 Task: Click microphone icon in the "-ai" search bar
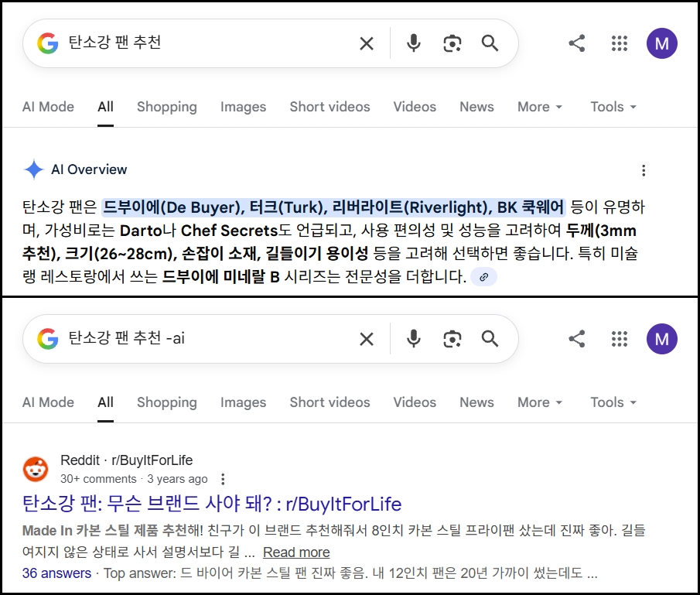pos(414,339)
